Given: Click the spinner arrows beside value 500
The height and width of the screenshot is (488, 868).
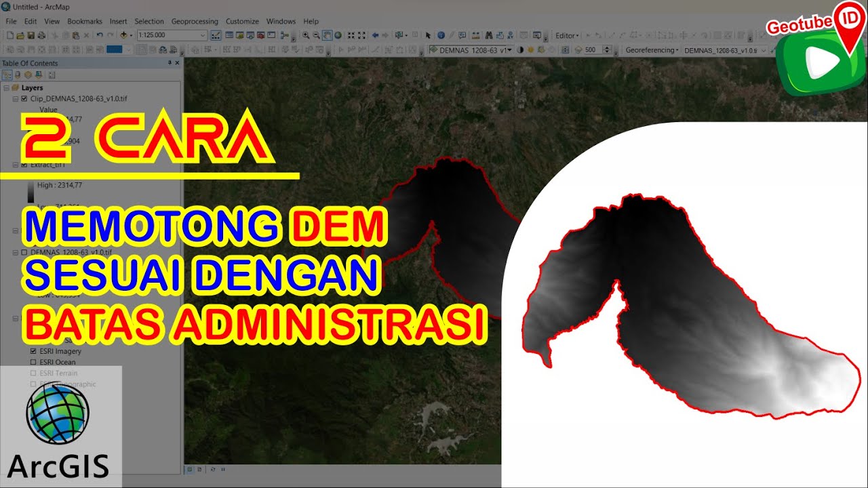Looking at the screenshot, I should pos(607,50).
